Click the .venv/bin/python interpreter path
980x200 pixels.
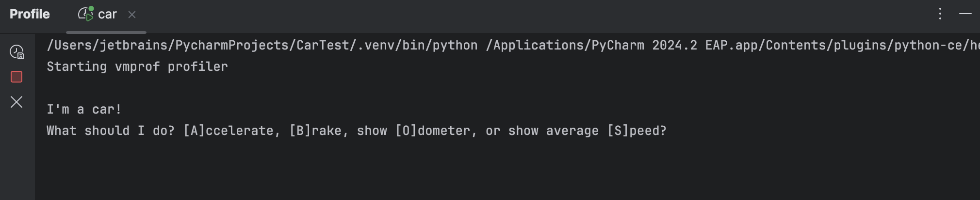click(262, 45)
